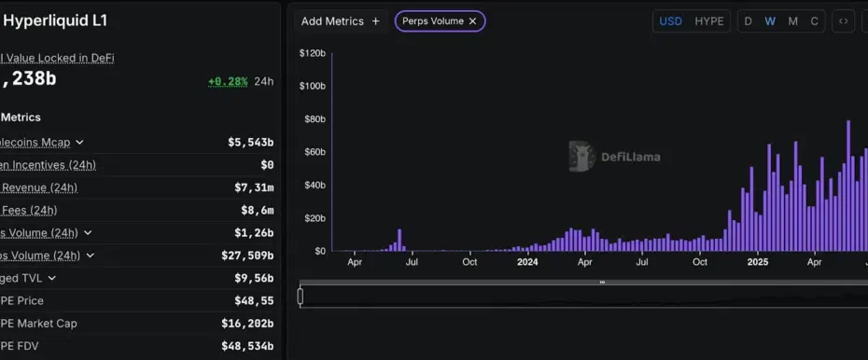The height and width of the screenshot is (360, 868).
Task: Click the embed code icon
Action: point(843,21)
